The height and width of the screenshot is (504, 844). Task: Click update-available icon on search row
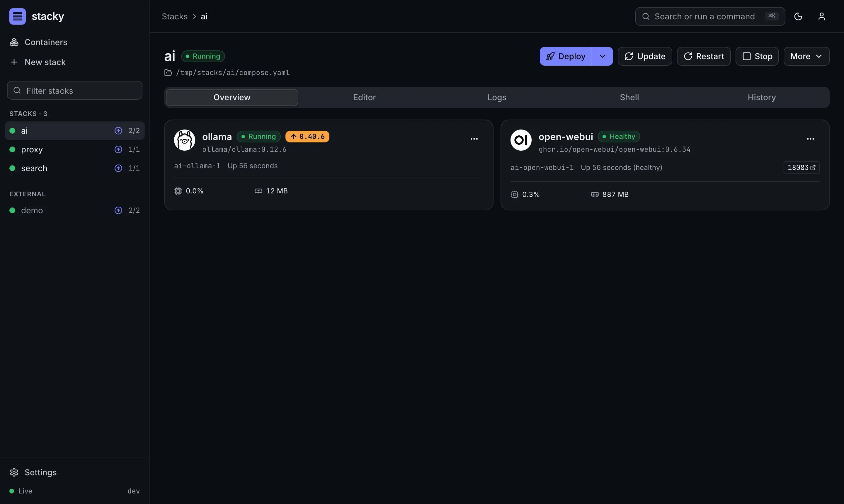coord(118,168)
